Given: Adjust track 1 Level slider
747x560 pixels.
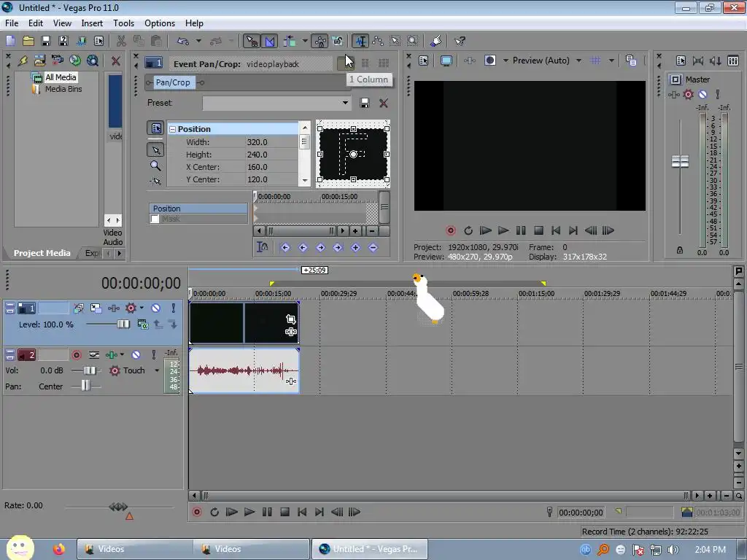Looking at the screenshot, I should [x=123, y=324].
